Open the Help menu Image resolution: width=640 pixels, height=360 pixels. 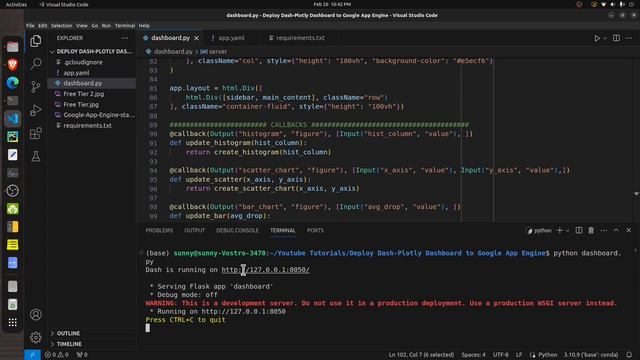[144, 25]
